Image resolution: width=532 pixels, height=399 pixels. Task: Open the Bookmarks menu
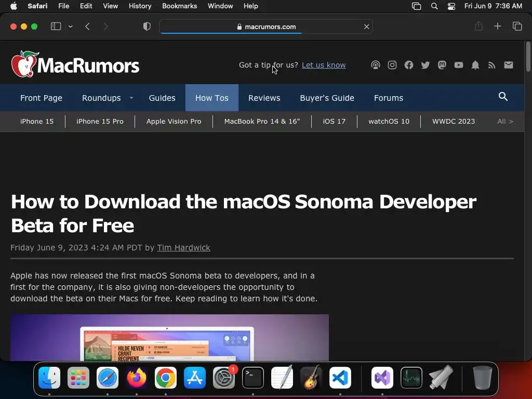coord(179,6)
